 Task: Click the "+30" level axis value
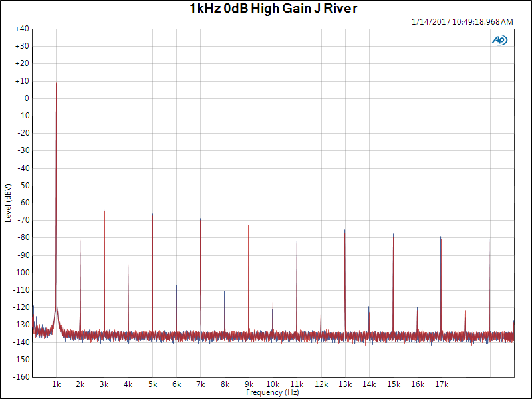tap(22, 46)
